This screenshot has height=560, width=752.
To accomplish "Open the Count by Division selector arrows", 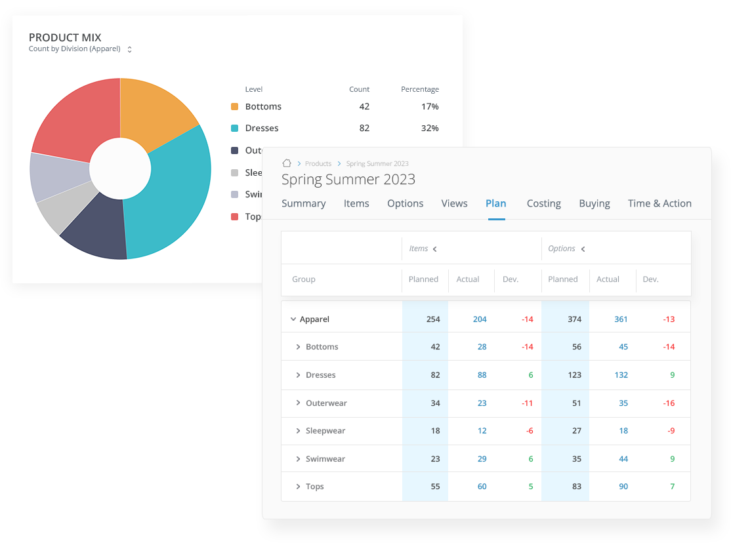I will (129, 49).
